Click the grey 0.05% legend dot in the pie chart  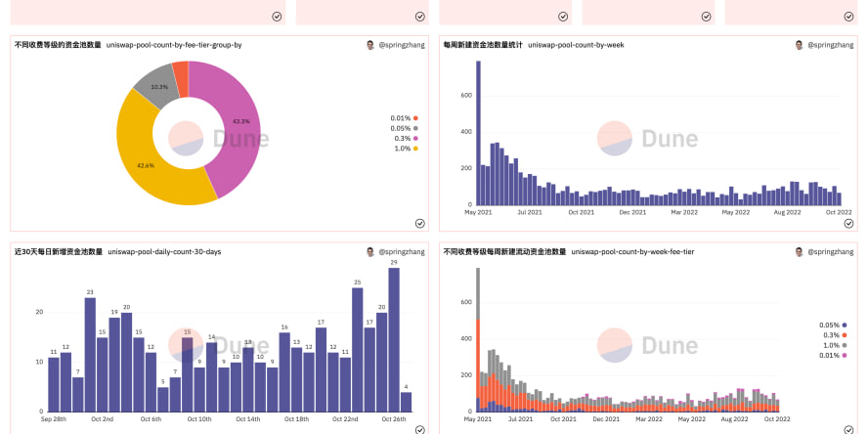pos(415,128)
